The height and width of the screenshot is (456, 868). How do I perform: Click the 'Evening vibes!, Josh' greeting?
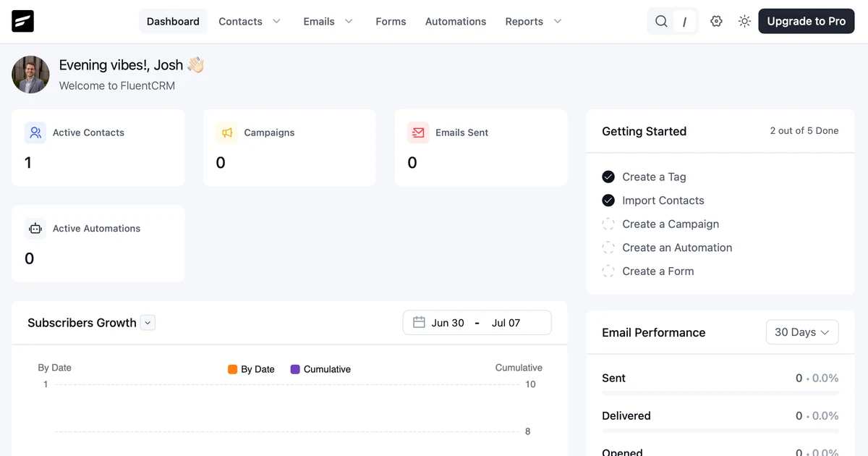coord(121,65)
